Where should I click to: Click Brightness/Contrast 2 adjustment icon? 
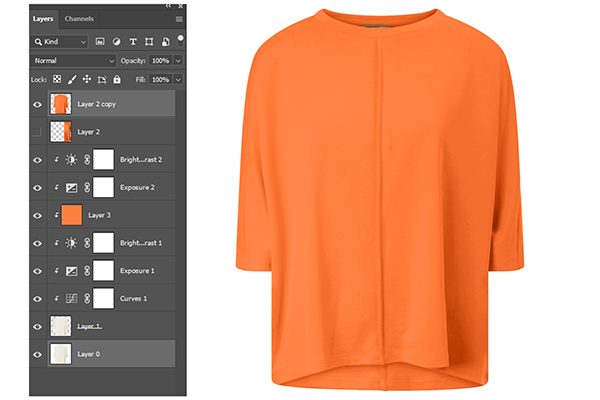(71, 160)
